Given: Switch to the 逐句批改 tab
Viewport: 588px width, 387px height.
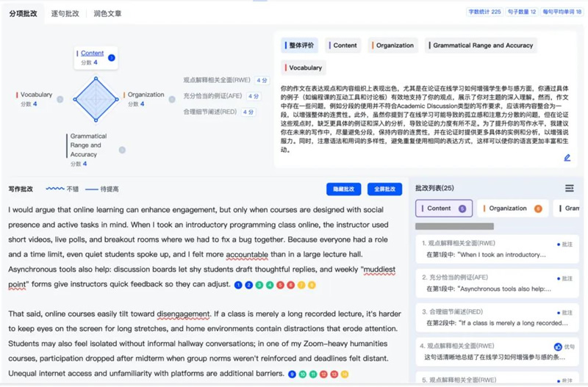Looking at the screenshot, I should pyautogui.click(x=65, y=13).
